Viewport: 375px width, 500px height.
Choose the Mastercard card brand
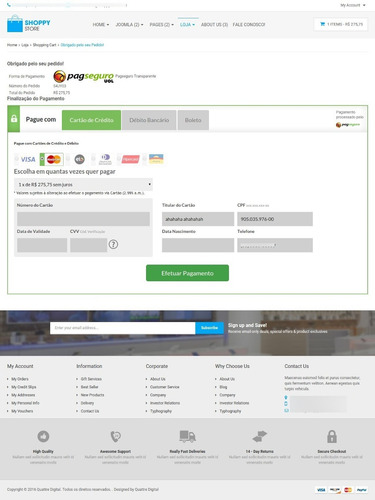tap(54, 159)
